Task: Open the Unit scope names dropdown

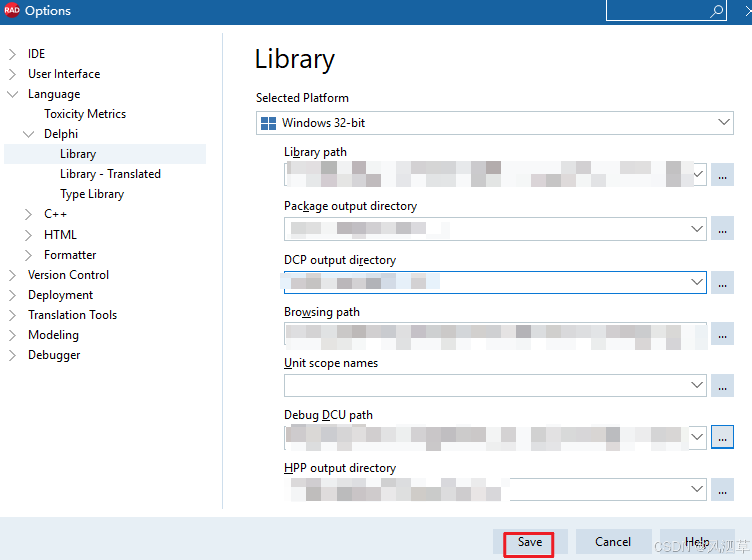Action: point(696,385)
